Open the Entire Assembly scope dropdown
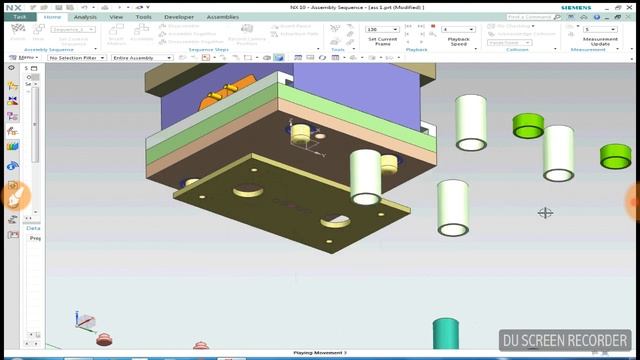The height and width of the screenshot is (360, 640). 142,58
